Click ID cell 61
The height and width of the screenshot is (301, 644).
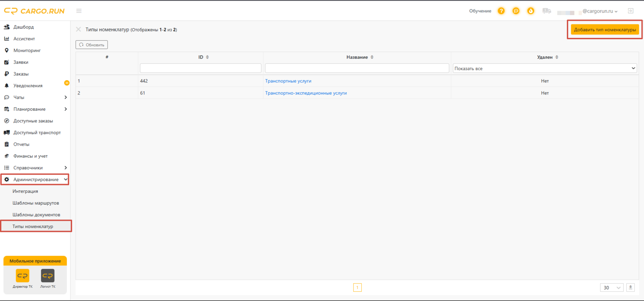point(143,93)
